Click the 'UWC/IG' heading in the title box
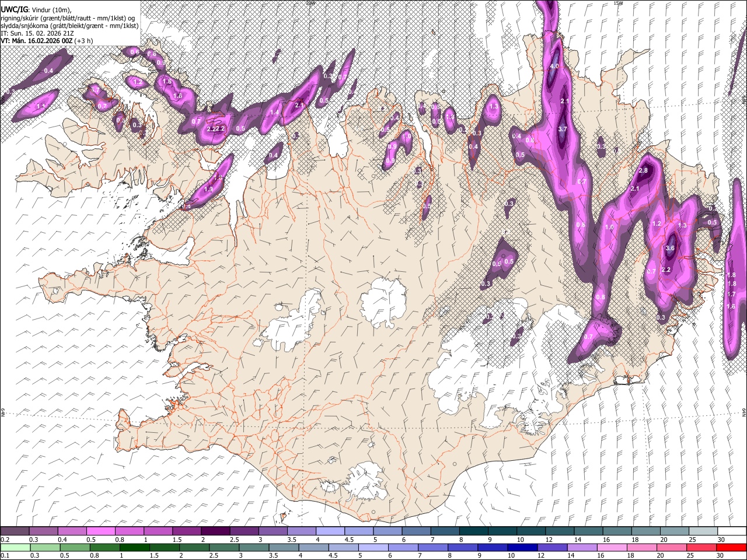 (x=13, y=10)
